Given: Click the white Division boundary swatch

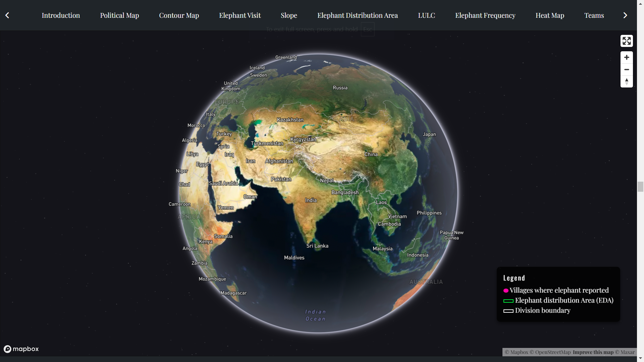Looking at the screenshot, I should (x=508, y=311).
